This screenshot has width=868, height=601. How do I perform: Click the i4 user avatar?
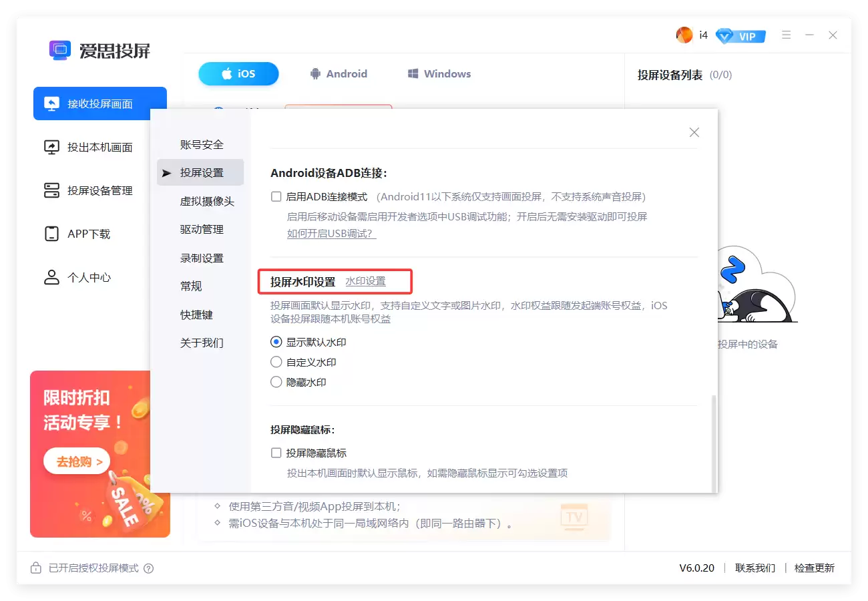click(x=684, y=35)
